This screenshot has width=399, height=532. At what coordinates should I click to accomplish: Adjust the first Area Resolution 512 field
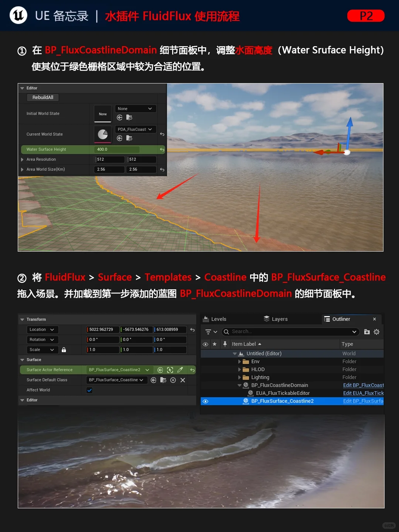109,160
